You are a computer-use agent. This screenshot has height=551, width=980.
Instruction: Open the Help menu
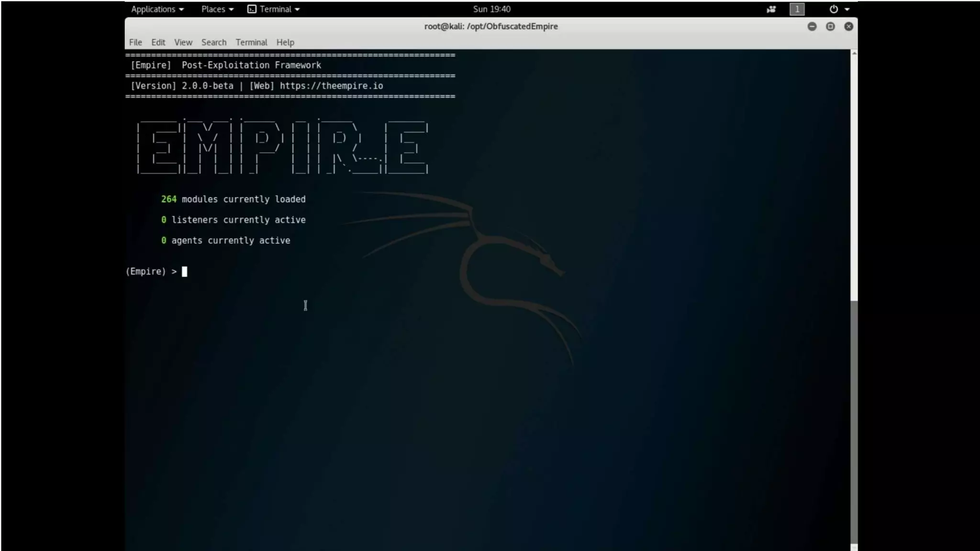pos(285,42)
